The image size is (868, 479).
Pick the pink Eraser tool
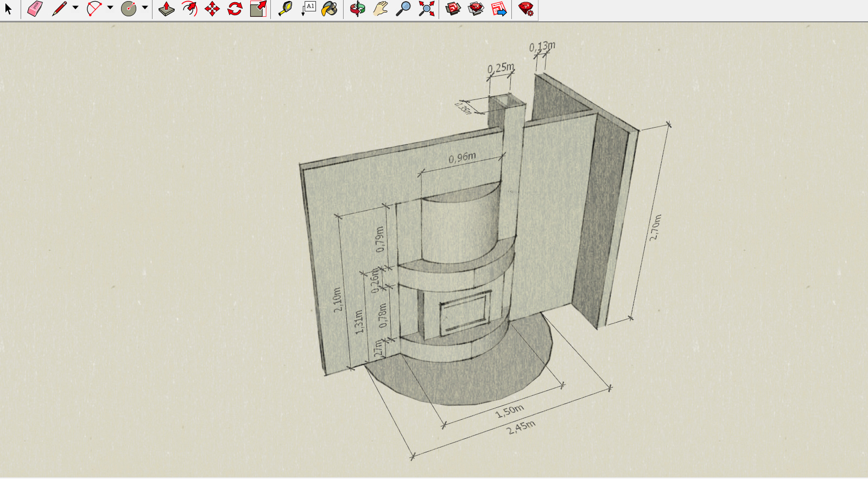(x=35, y=9)
